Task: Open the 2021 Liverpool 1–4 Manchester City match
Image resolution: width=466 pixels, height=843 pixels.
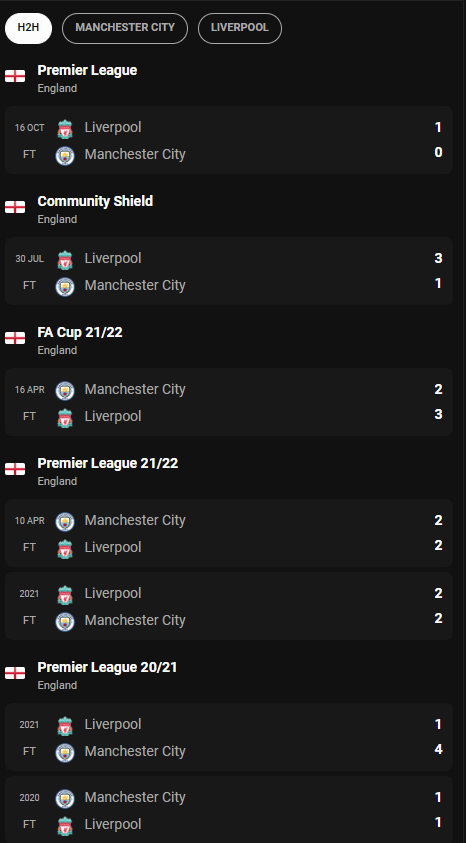Action: click(x=229, y=737)
